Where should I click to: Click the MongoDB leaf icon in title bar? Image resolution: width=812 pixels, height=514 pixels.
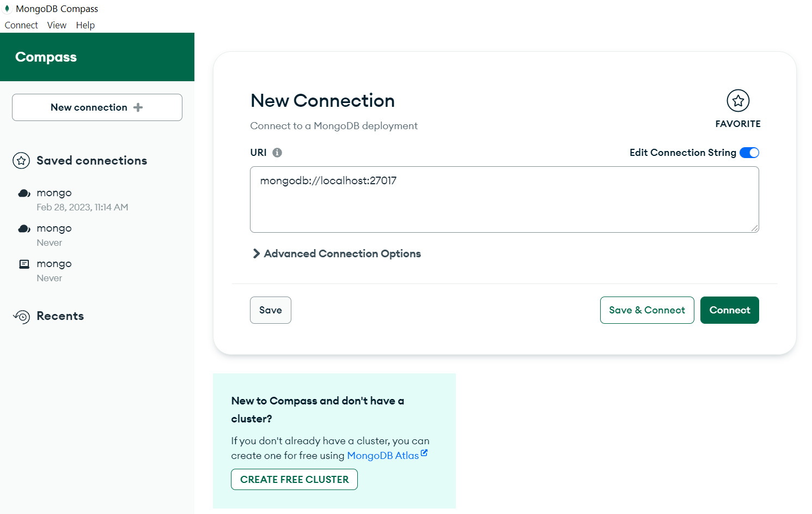click(7, 9)
